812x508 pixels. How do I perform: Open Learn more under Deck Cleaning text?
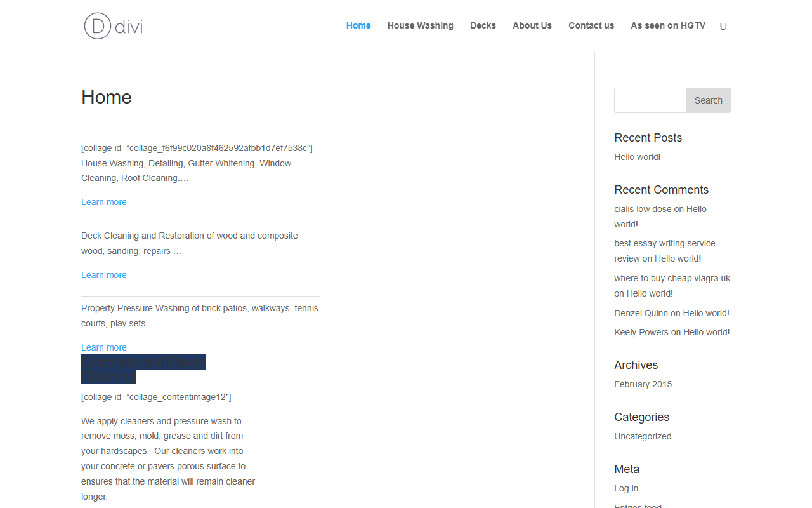(x=104, y=275)
